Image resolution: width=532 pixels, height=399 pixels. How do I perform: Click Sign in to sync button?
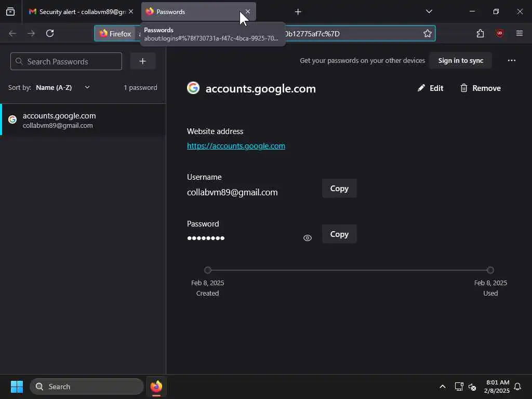coord(460,61)
